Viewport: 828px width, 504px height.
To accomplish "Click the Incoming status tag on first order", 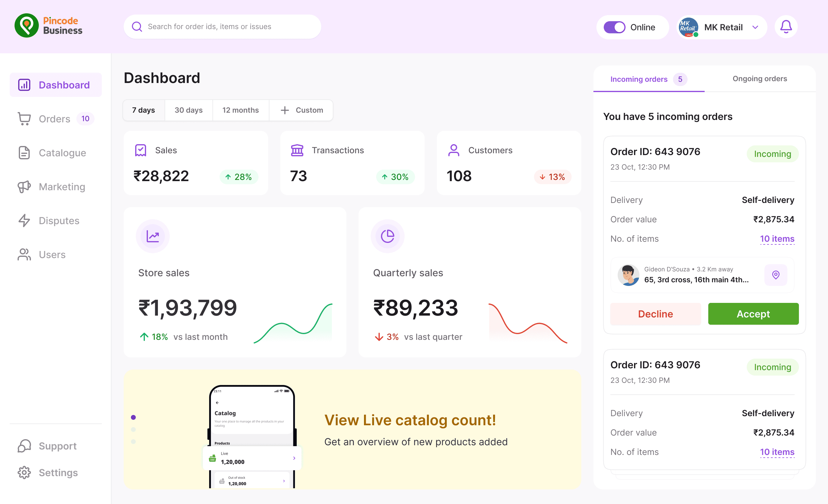I will click(773, 154).
